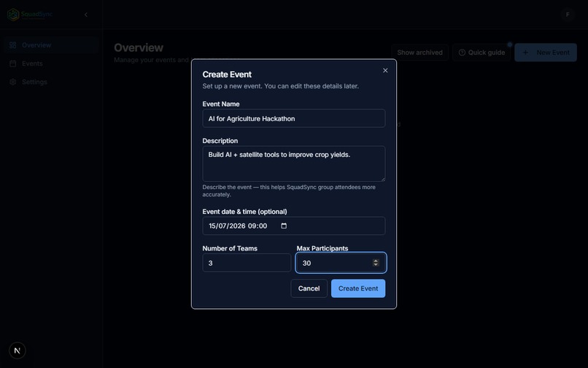Viewport: 588px width, 368px height.
Task: Focus the Event date & time field
Action: [293, 226]
